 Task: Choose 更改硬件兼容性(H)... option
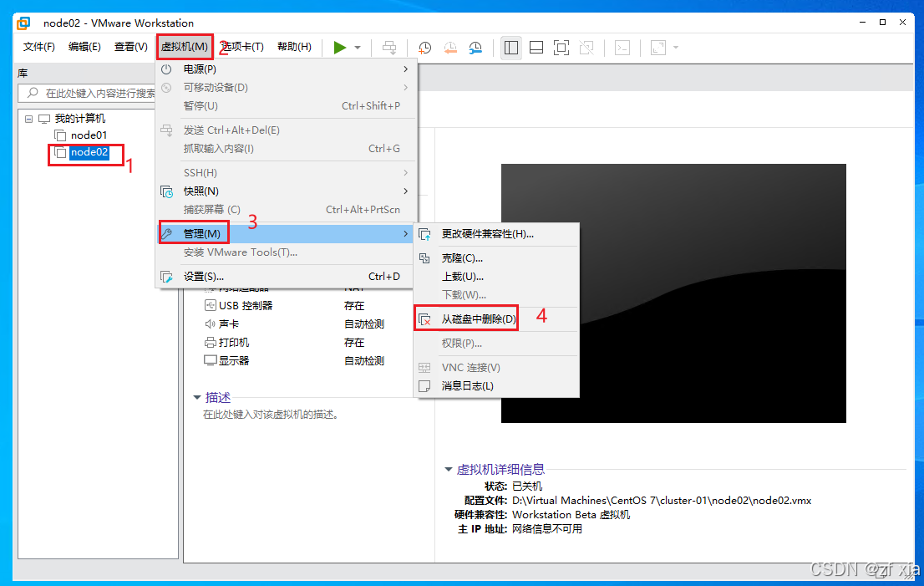497,234
